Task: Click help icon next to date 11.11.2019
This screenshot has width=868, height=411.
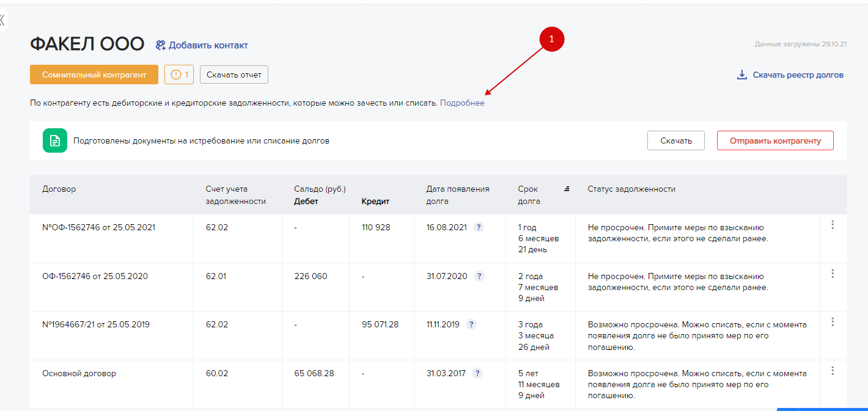Action: tap(471, 325)
